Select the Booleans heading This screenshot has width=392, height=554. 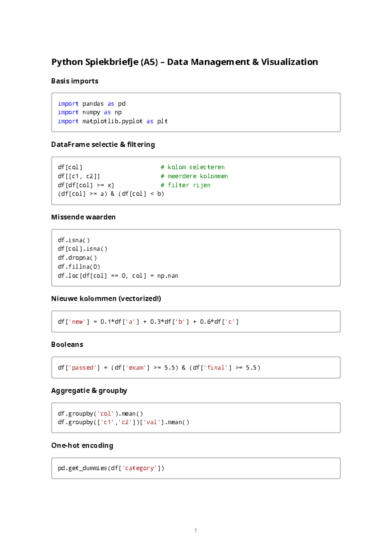[x=67, y=345]
